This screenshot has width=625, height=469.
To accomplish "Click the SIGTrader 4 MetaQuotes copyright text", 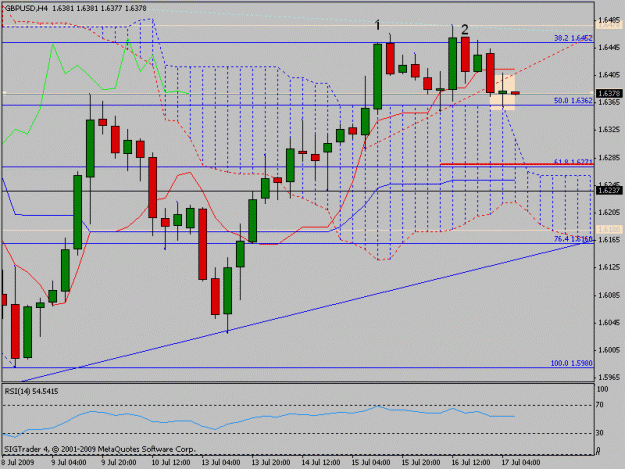I will (100, 449).
